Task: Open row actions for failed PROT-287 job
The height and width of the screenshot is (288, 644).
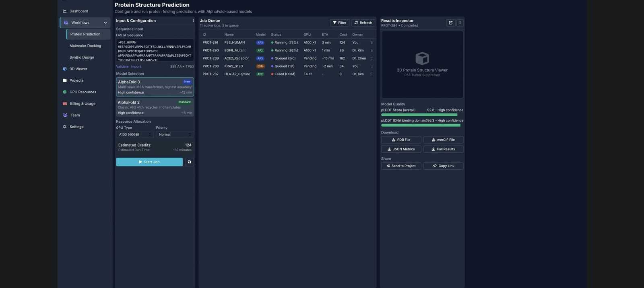Action: tap(372, 74)
